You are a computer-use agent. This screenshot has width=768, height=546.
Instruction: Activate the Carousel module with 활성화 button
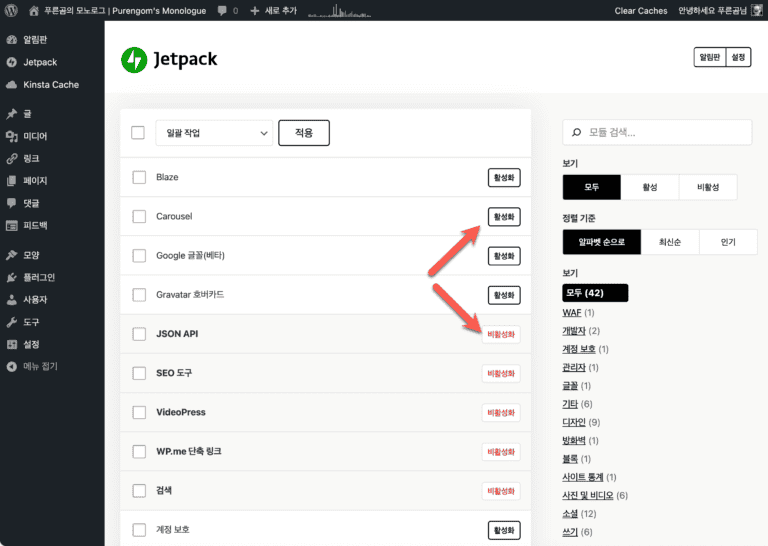pos(504,217)
